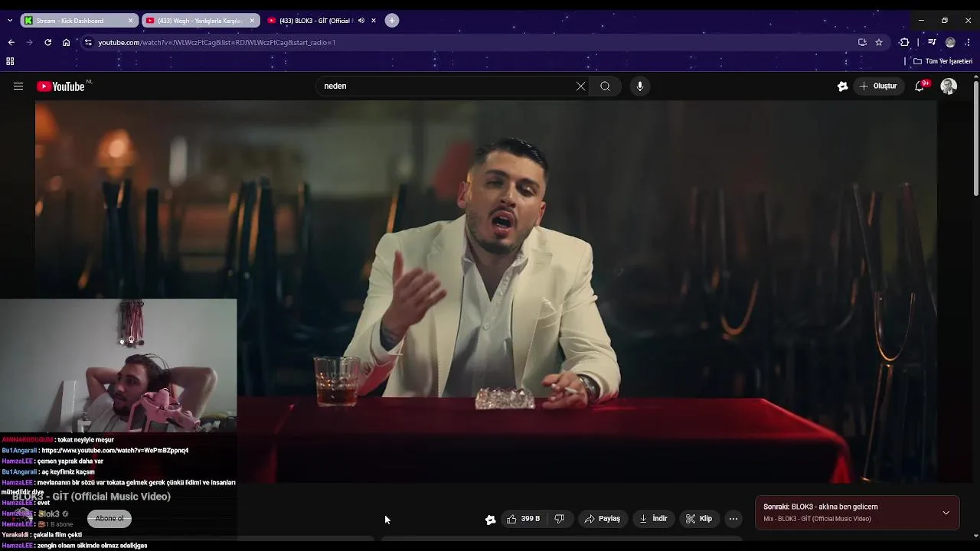Image resolution: width=980 pixels, height=551 pixels.
Task: Like the video with 399 B likes
Action: tap(524, 519)
